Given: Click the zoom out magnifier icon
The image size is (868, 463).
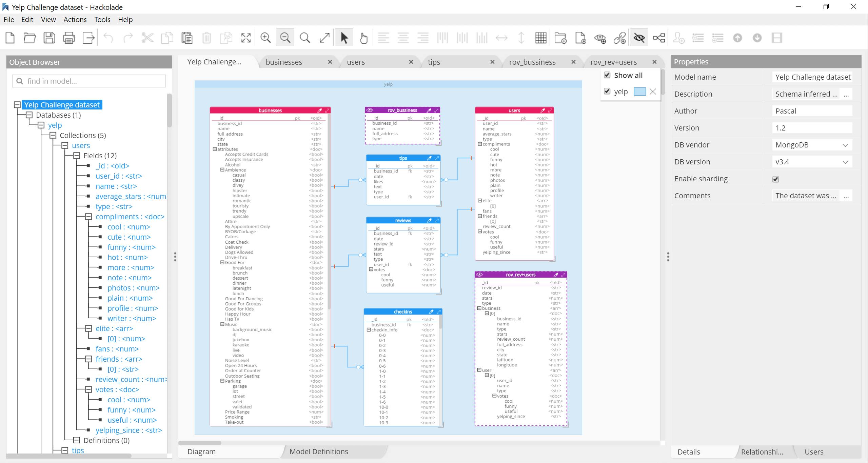Looking at the screenshot, I should 285,38.
